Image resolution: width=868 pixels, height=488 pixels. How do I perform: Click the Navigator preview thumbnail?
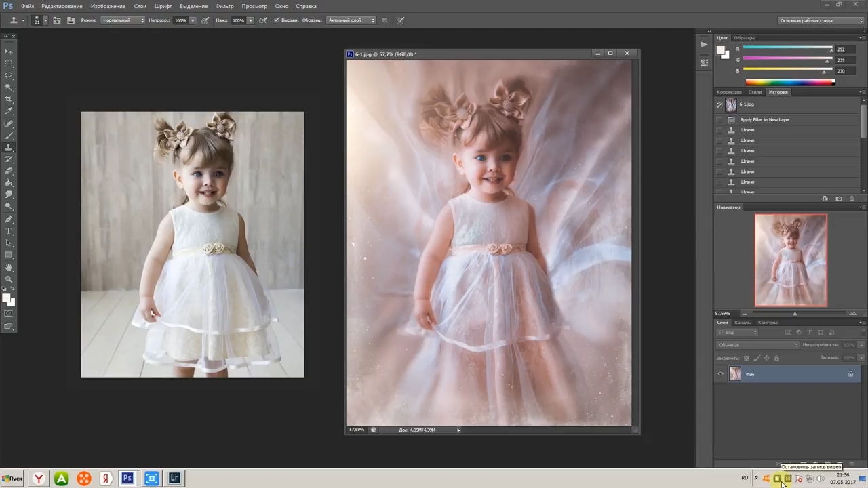tap(791, 260)
